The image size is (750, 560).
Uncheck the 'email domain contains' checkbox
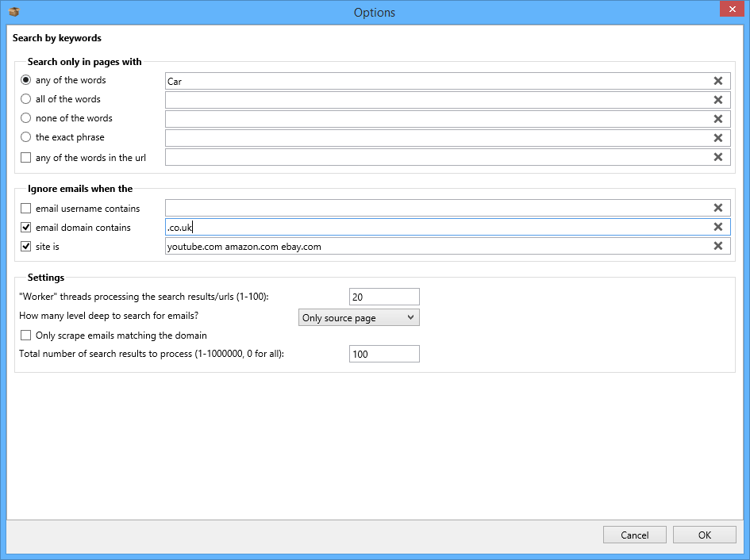point(26,228)
